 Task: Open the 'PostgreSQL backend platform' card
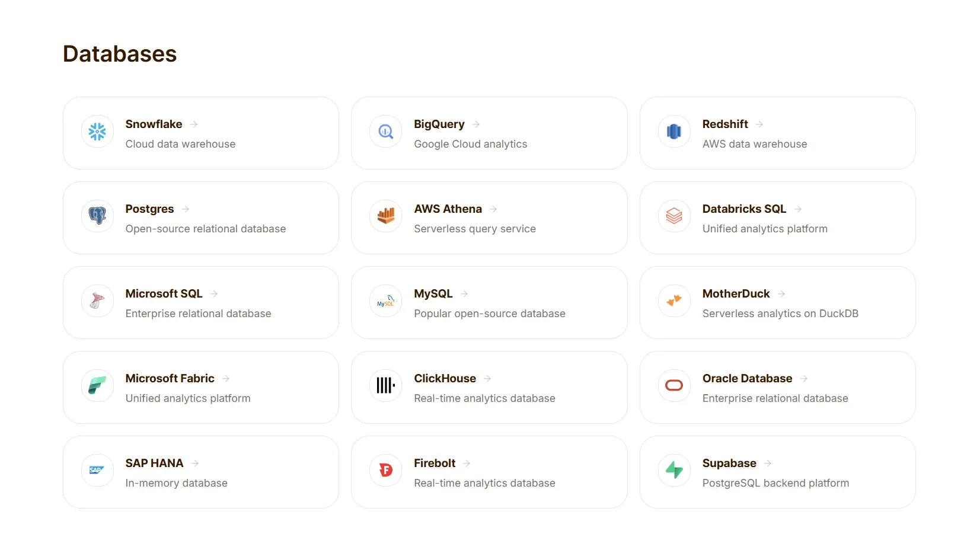pyautogui.click(x=777, y=472)
